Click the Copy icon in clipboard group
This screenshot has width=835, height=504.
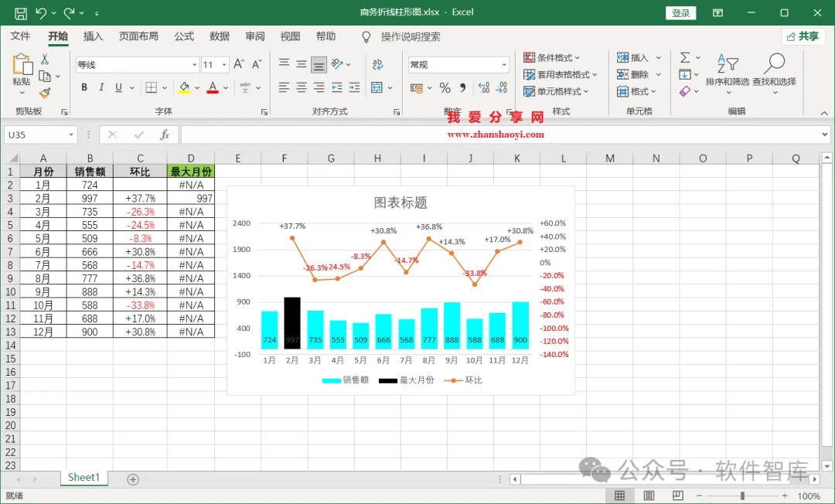(x=45, y=76)
